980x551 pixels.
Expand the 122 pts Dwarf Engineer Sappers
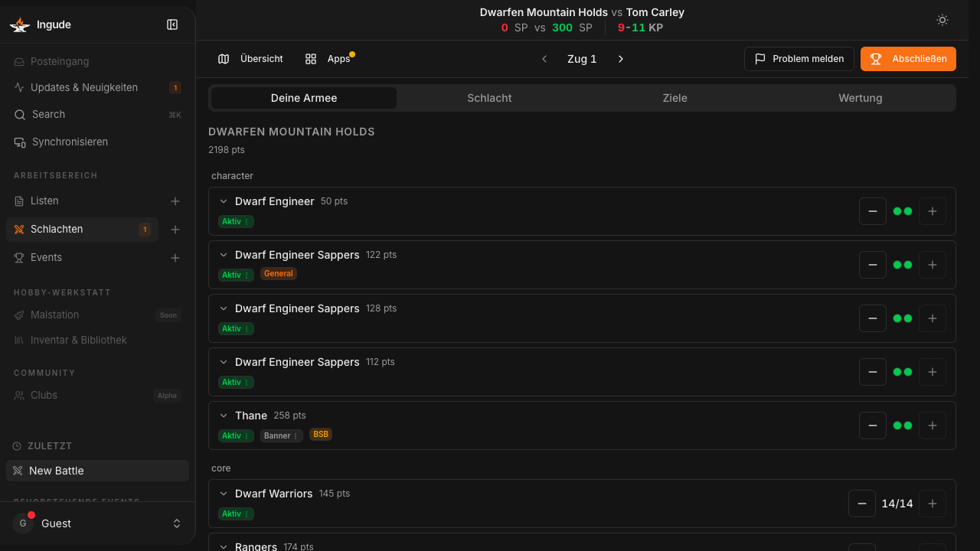click(x=224, y=255)
